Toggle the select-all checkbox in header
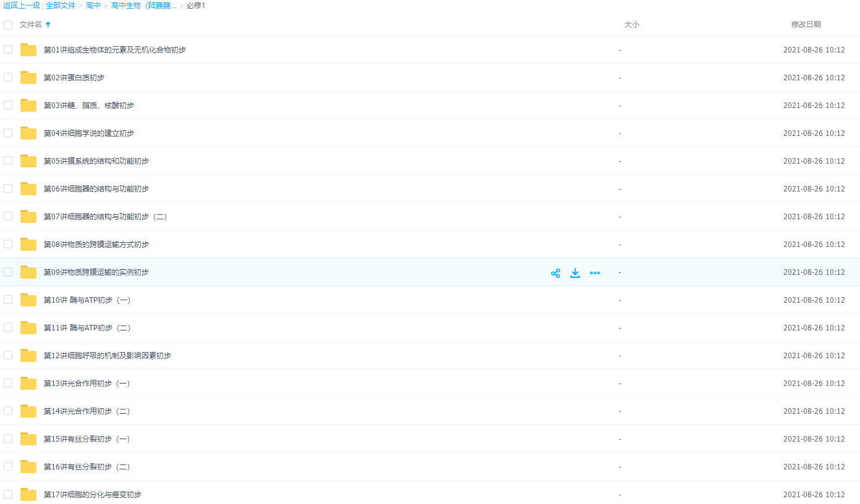860x504 pixels. tap(8, 25)
